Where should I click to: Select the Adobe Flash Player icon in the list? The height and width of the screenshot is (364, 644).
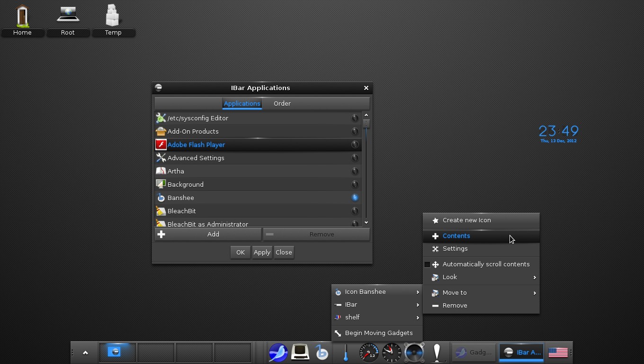(x=161, y=144)
